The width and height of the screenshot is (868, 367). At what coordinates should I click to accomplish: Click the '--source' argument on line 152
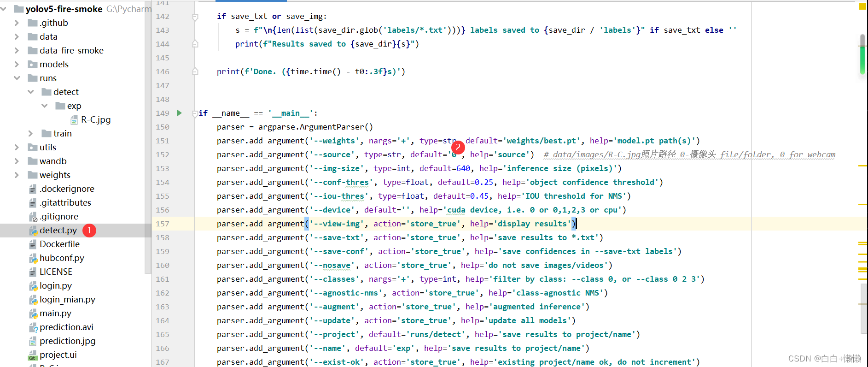332,154
